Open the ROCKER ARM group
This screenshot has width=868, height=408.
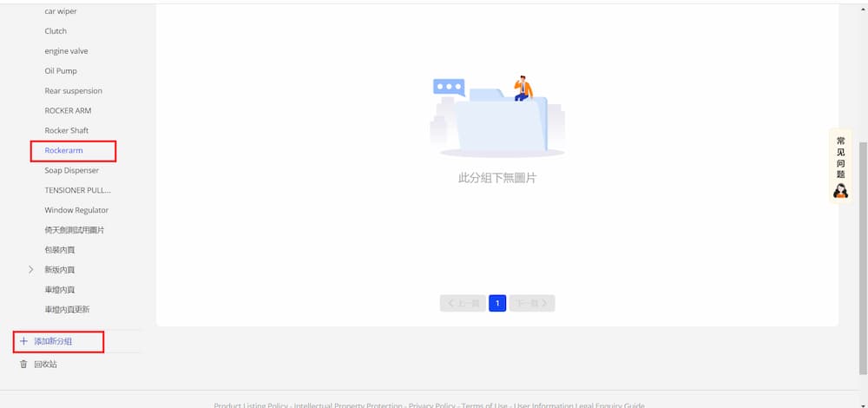[68, 110]
